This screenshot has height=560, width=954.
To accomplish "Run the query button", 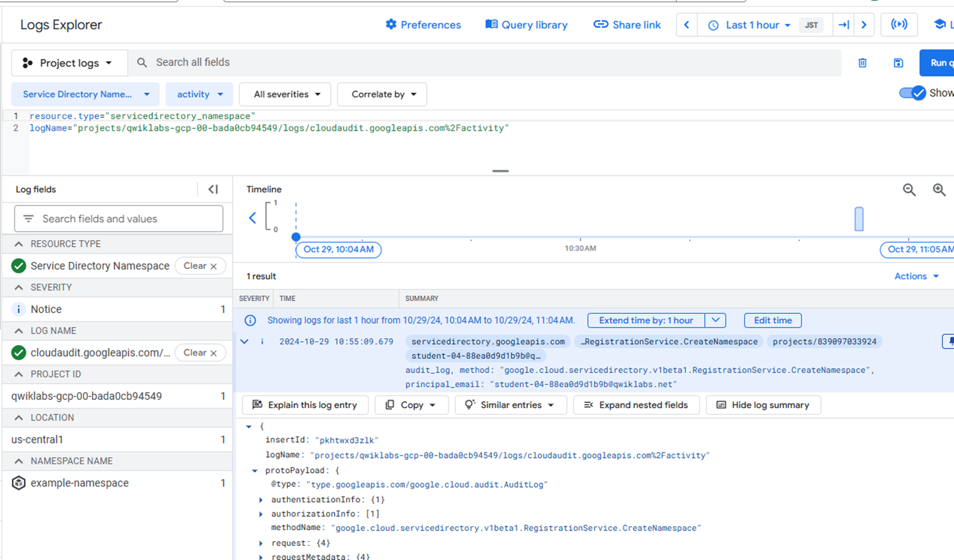I will 937,63.
